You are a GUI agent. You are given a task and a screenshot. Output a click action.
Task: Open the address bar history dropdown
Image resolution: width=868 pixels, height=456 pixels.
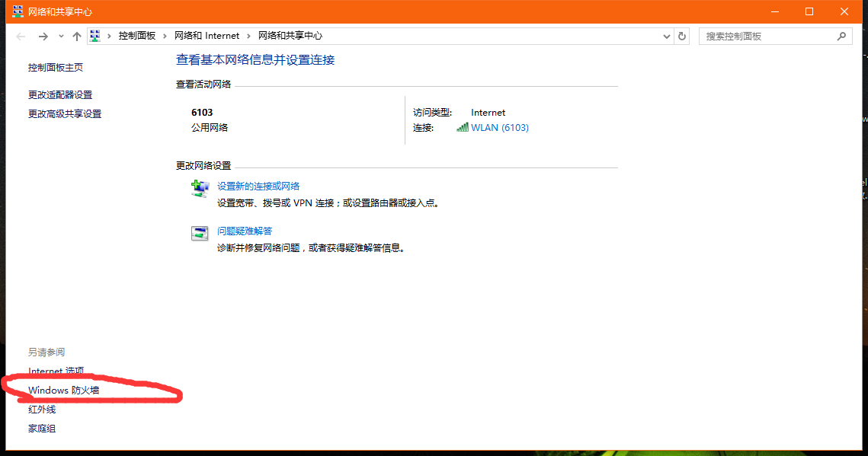667,36
